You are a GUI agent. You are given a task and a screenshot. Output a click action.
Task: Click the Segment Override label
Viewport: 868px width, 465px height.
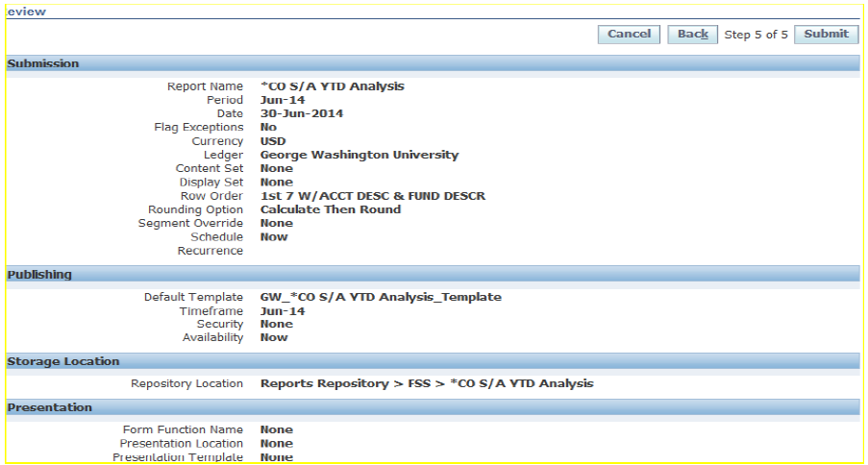pos(190,223)
